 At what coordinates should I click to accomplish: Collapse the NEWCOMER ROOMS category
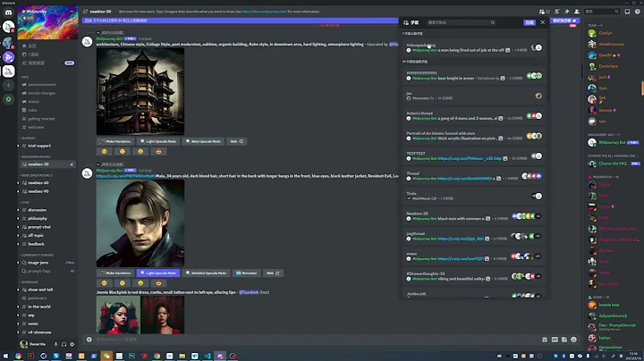36,156
